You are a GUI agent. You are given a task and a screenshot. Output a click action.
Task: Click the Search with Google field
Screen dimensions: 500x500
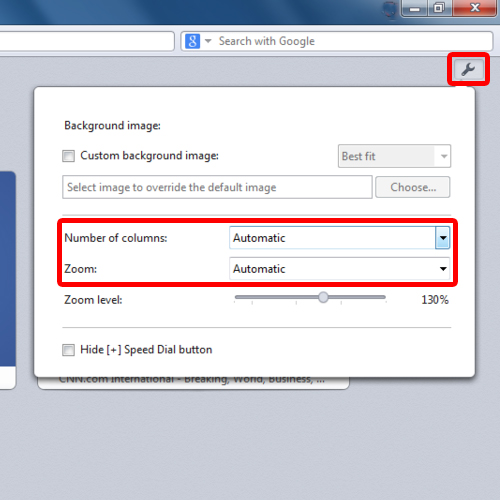click(337, 41)
